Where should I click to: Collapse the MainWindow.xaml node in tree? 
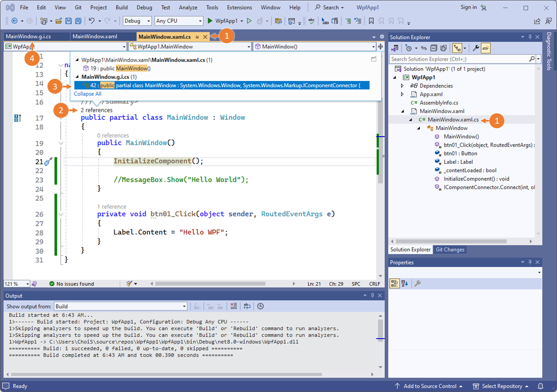[403, 111]
